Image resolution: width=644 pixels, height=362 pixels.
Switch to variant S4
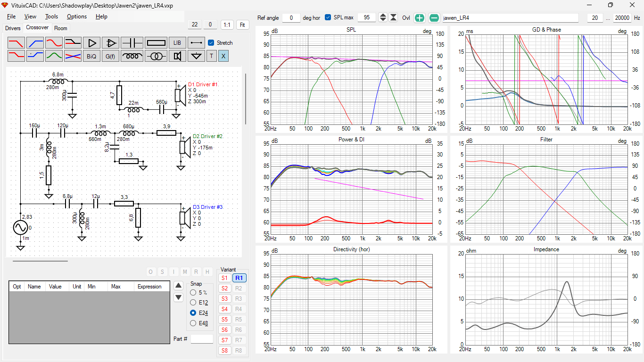click(x=224, y=309)
